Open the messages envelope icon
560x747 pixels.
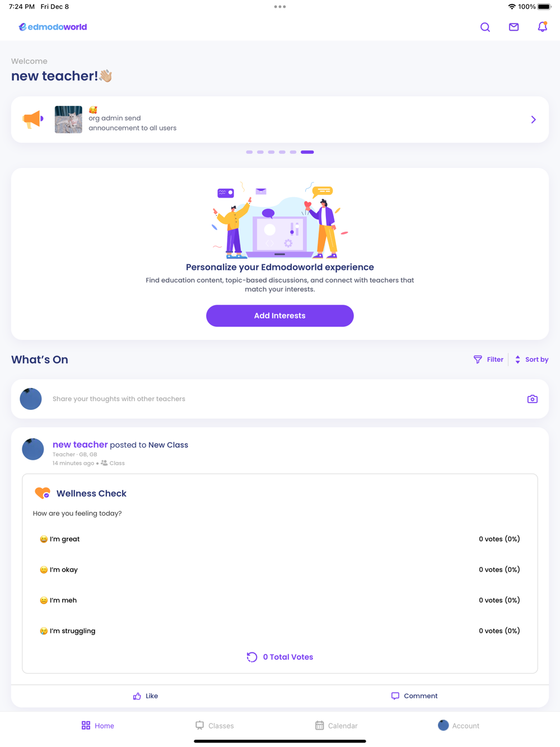[x=514, y=27]
